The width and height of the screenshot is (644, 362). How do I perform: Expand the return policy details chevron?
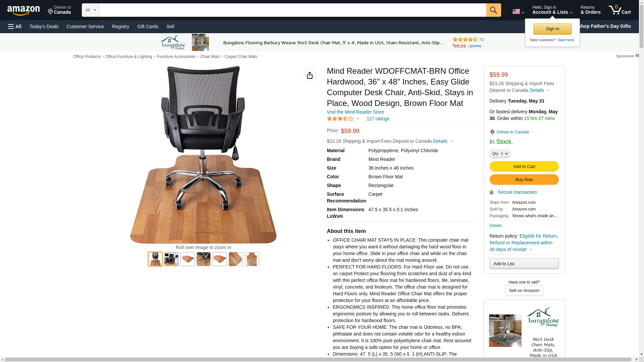pos(531,249)
